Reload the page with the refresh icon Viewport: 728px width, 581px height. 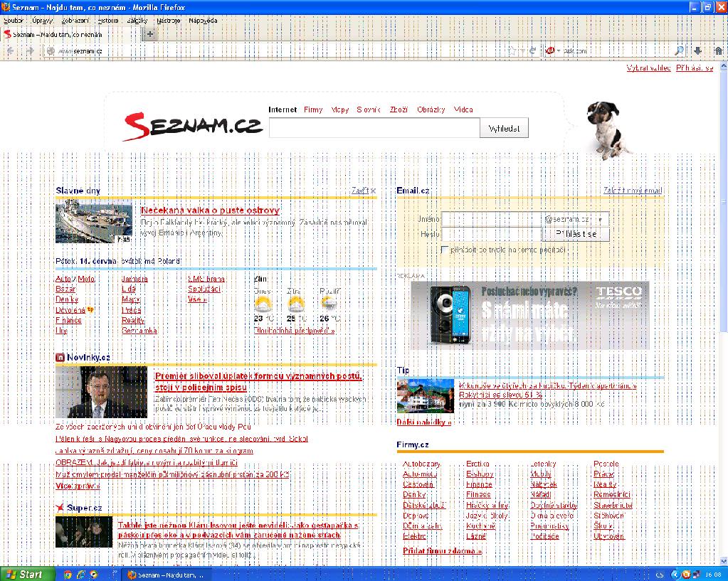533,51
